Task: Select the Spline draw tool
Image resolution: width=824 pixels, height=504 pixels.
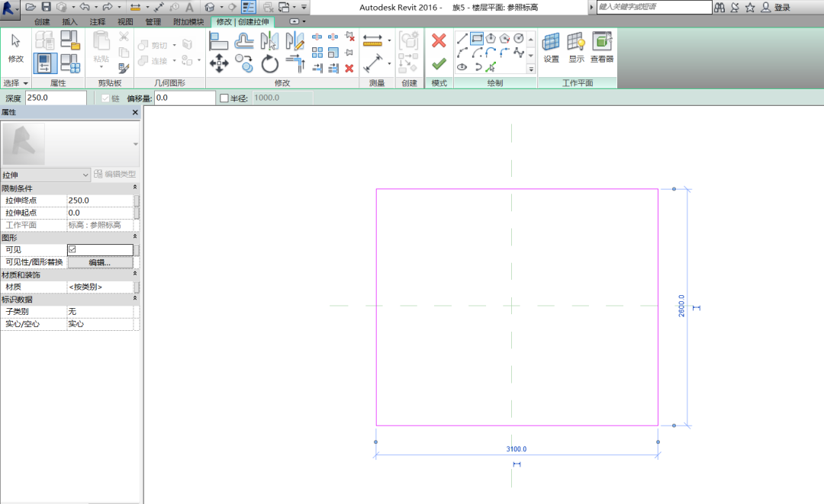Action: [519, 53]
